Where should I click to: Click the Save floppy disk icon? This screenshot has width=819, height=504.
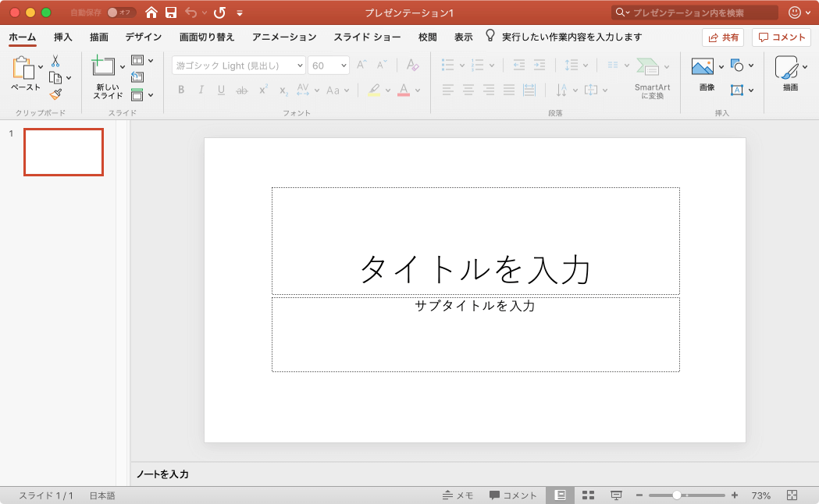point(171,12)
